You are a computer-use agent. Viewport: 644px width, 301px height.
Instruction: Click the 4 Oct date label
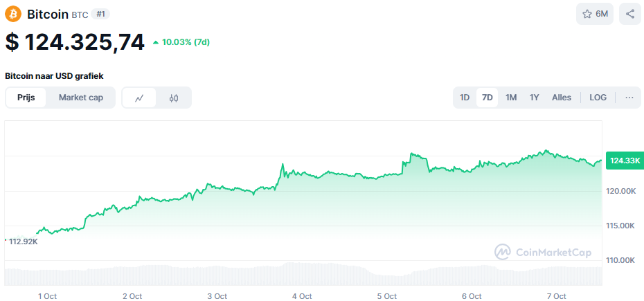tap(303, 296)
